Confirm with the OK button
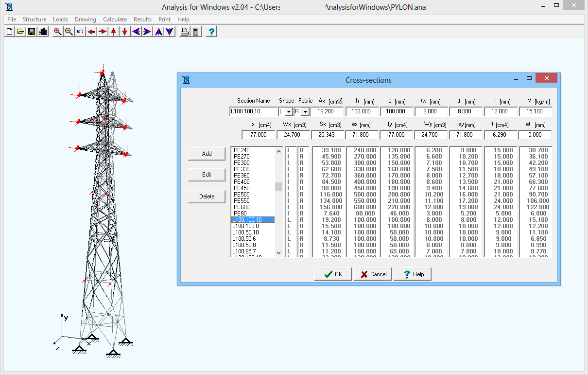Viewport: 588px width, 375px height. click(x=333, y=274)
